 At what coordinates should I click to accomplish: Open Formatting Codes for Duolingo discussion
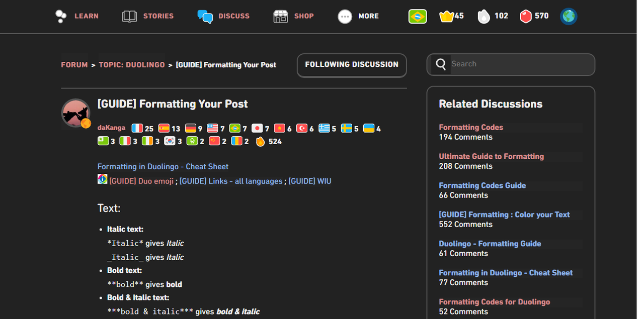[495, 302]
